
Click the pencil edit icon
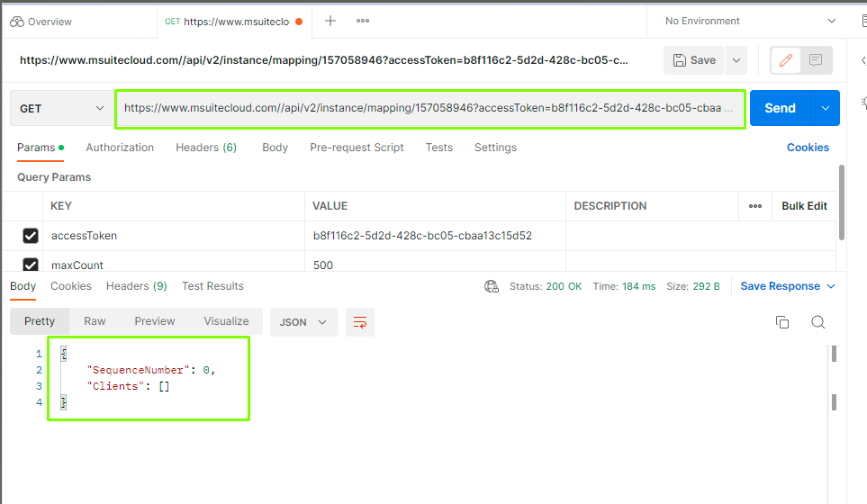786,60
